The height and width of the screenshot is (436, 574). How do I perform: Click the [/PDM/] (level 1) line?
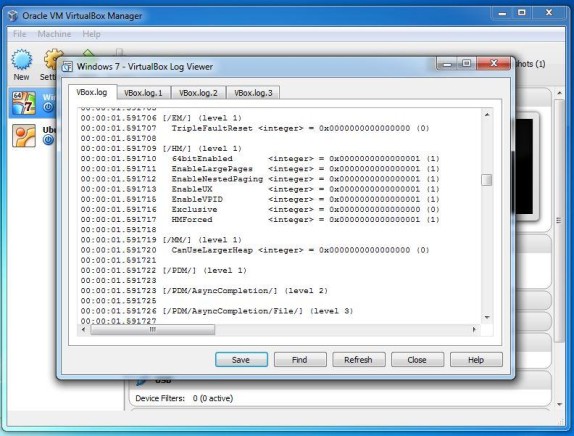coord(164,271)
